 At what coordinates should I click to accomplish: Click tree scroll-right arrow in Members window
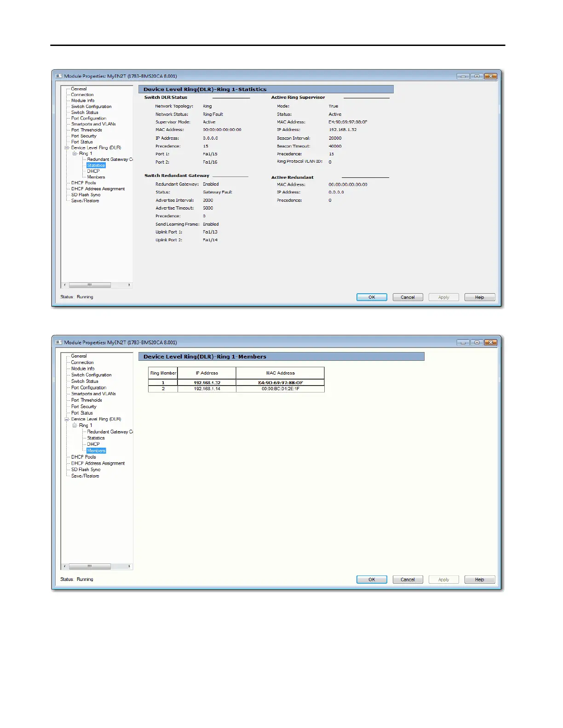(x=129, y=566)
